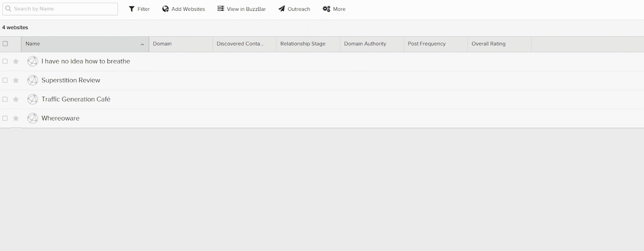
Task: Open the Traffic Generation Café entry
Action: [x=76, y=99]
